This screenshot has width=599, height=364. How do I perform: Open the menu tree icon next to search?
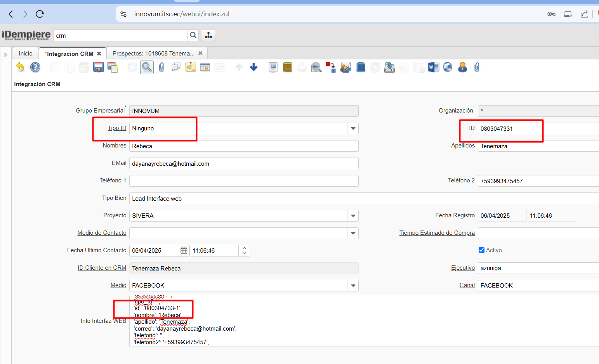click(x=208, y=35)
